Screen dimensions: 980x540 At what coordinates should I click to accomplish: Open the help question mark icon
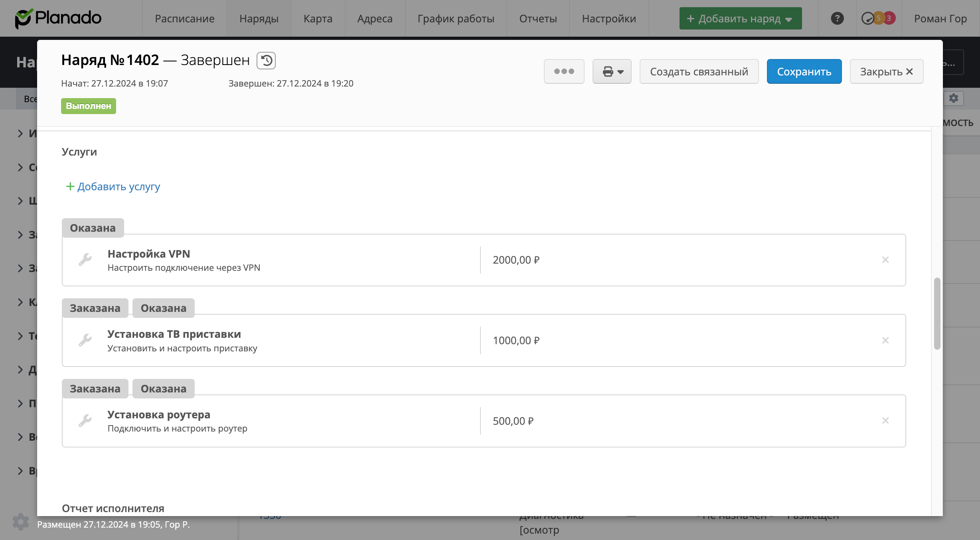click(x=837, y=18)
